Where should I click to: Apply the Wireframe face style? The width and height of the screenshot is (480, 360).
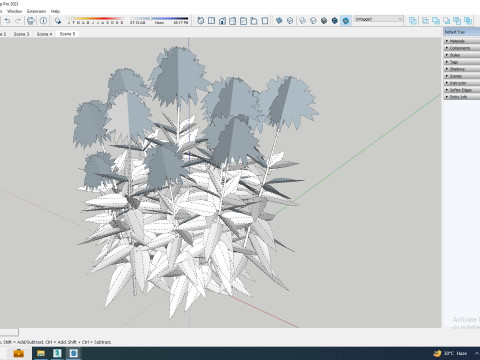[302, 21]
